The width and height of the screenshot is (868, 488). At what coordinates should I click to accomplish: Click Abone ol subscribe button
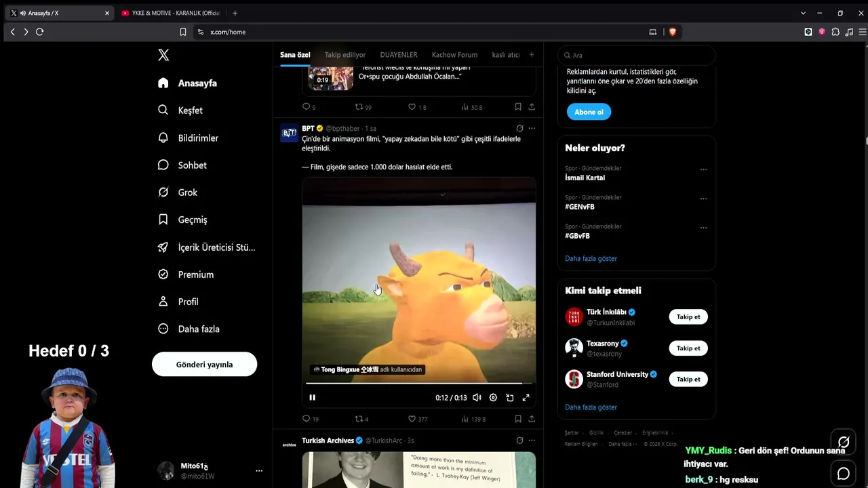[x=589, y=112]
